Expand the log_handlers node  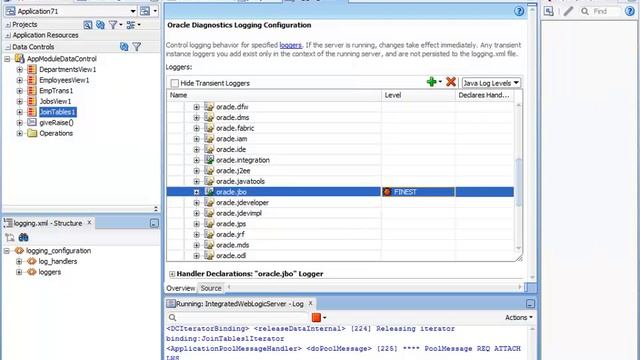19,261
